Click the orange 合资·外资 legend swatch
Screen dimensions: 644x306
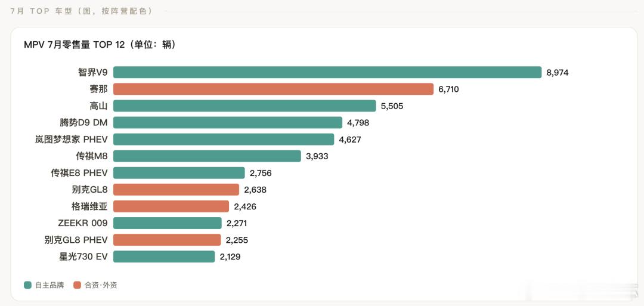pos(77,285)
